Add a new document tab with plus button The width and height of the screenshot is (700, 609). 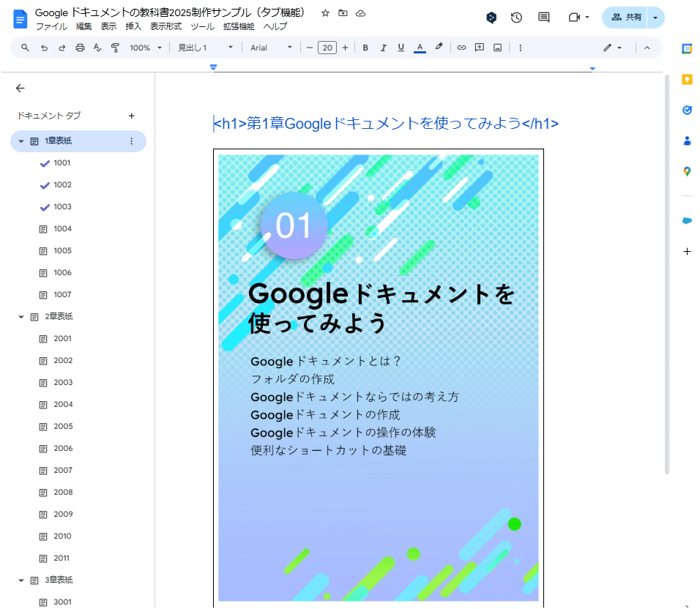pyautogui.click(x=131, y=116)
